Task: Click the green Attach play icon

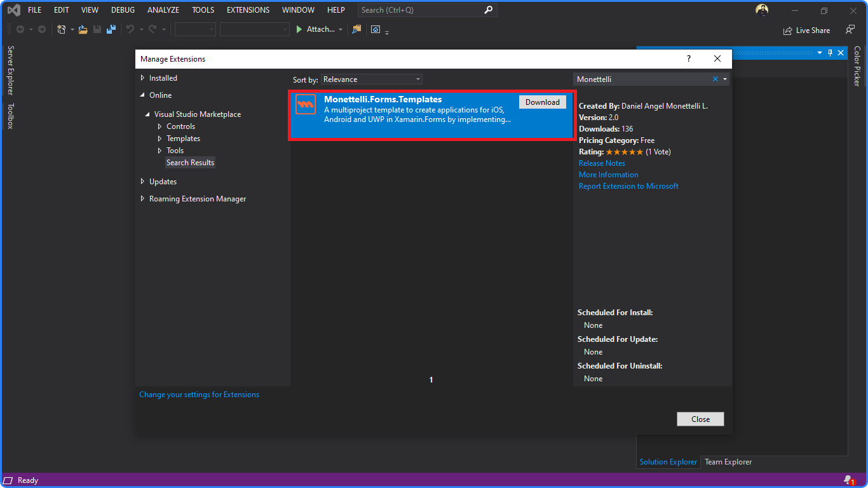Action: click(x=299, y=29)
